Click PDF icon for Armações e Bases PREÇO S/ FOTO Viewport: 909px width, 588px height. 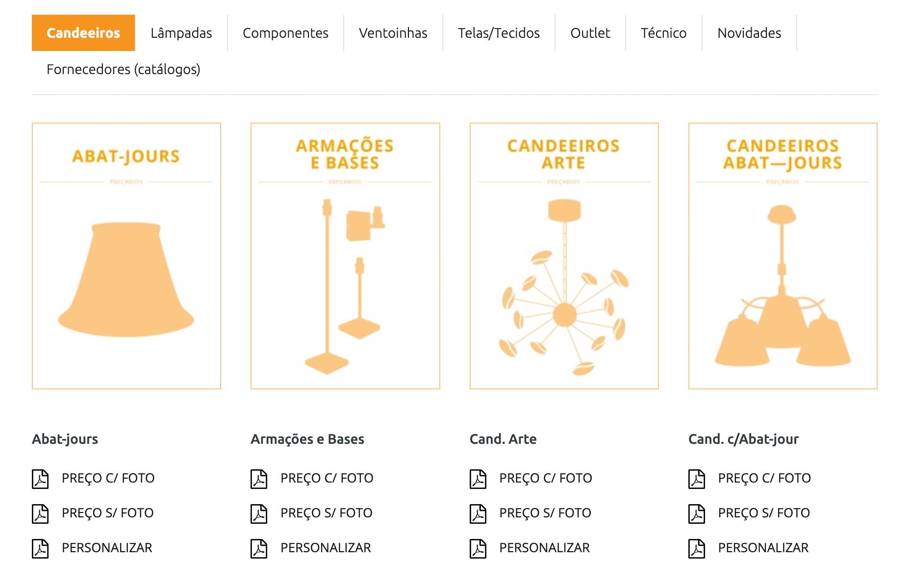pyautogui.click(x=259, y=513)
